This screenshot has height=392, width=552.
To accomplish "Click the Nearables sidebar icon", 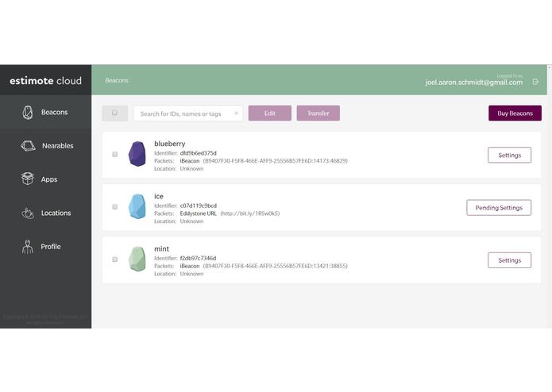I will [28, 145].
